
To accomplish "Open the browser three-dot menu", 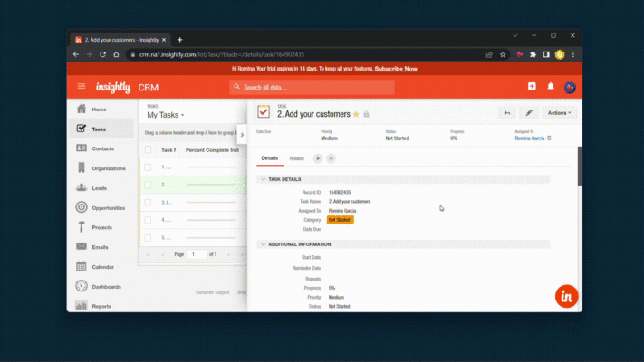I will [573, 54].
